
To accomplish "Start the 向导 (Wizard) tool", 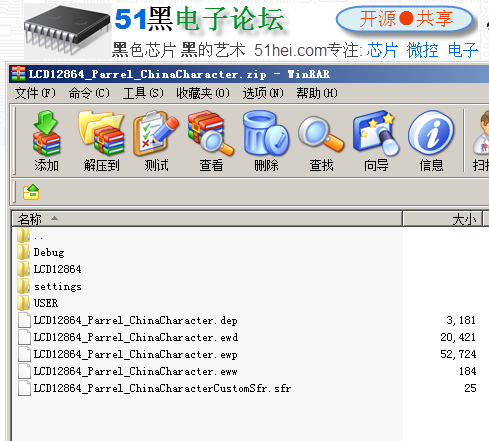I will pyautogui.click(x=376, y=141).
